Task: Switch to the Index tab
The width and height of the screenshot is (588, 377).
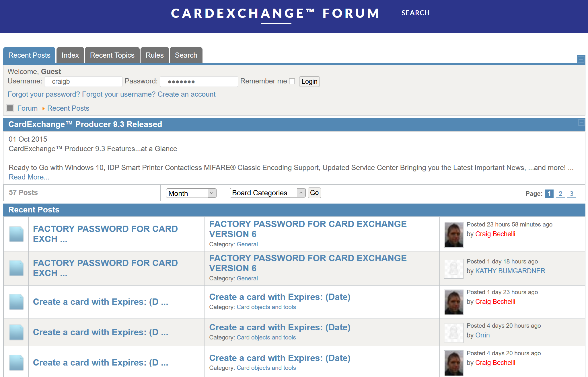Action: pyautogui.click(x=70, y=55)
